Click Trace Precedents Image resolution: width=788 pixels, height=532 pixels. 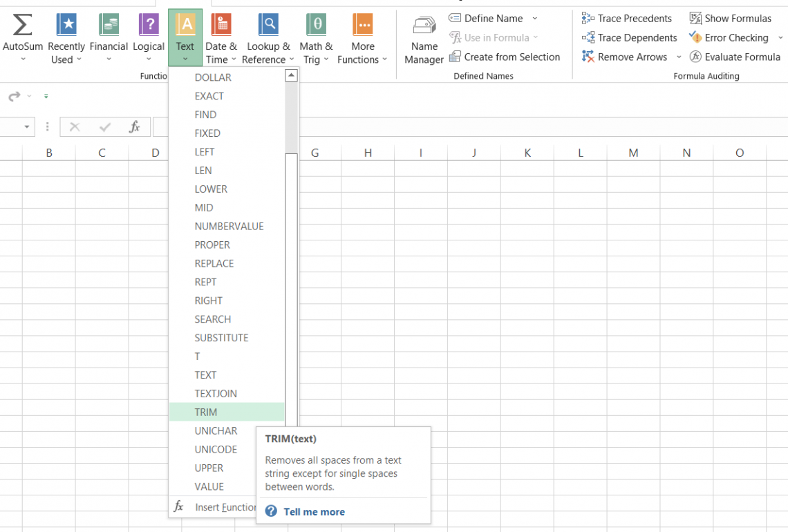(626, 19)
